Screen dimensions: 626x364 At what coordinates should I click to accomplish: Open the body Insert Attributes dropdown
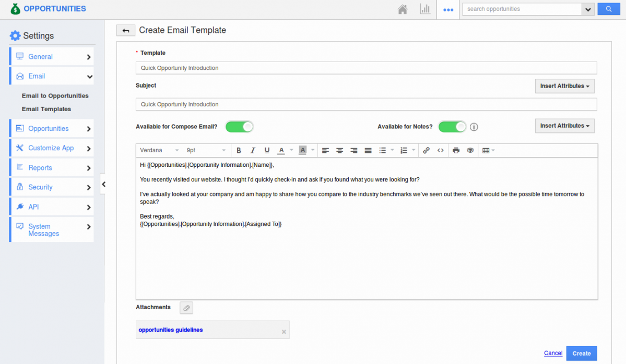coord(564,126)
